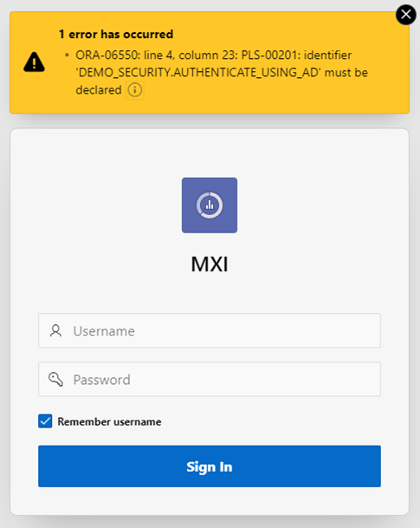The width and height of the screenshot is (420, 528).
Task: Dismiss the error notification with the X
Action: (x=406, y=15)
